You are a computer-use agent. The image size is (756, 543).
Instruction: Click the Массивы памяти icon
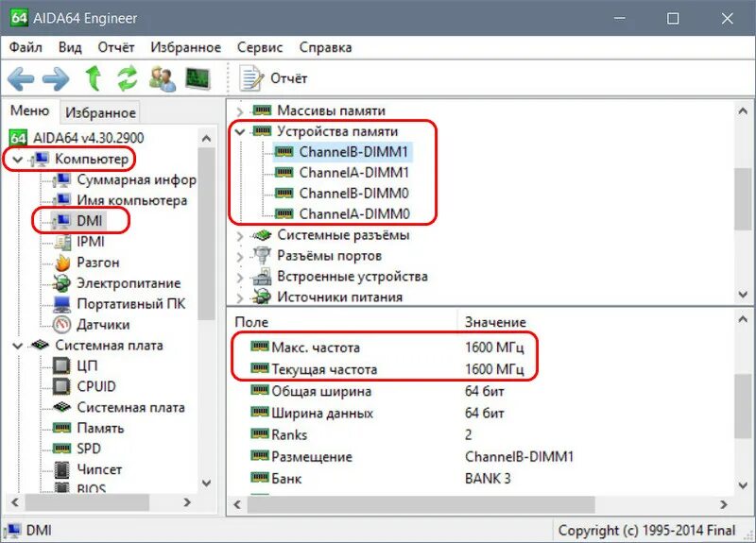tap(263, 110)
